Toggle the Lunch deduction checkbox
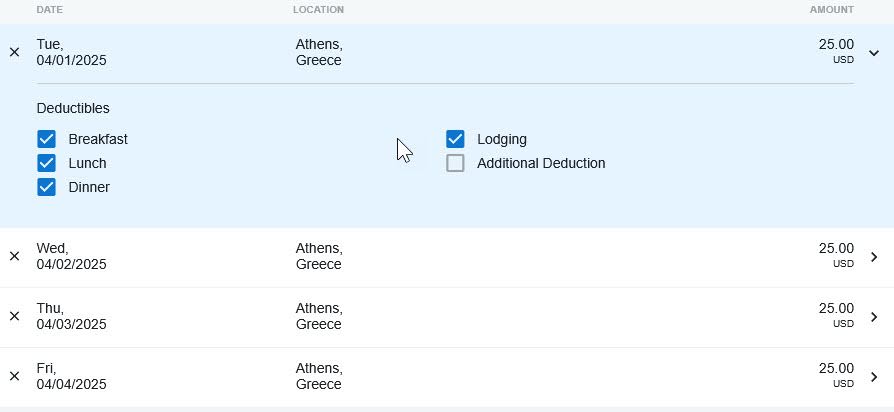Screen dimensions: 894x412 pos(46,163)
